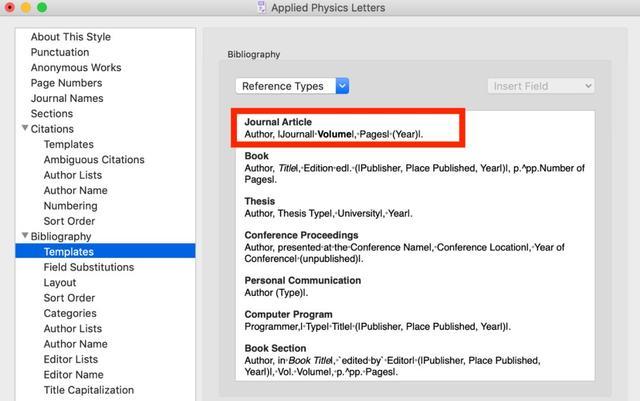
Task: Open Editor Name settings
Action: pos(73,375)
